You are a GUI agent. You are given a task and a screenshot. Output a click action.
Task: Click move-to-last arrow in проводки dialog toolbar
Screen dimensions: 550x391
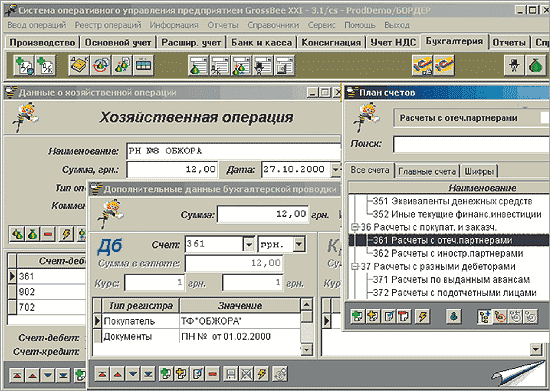[x=148, y=374]
